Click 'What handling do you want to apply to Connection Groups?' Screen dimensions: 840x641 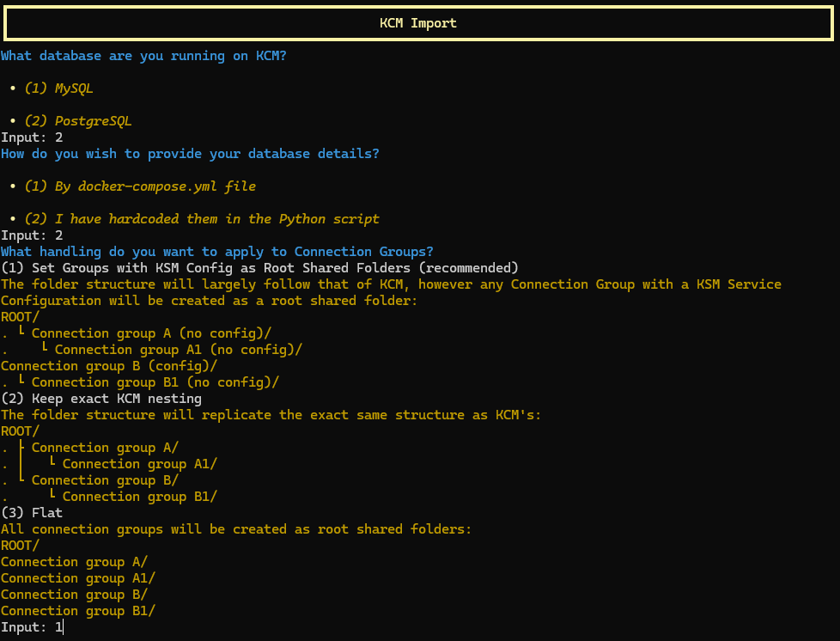click(217, 252)
